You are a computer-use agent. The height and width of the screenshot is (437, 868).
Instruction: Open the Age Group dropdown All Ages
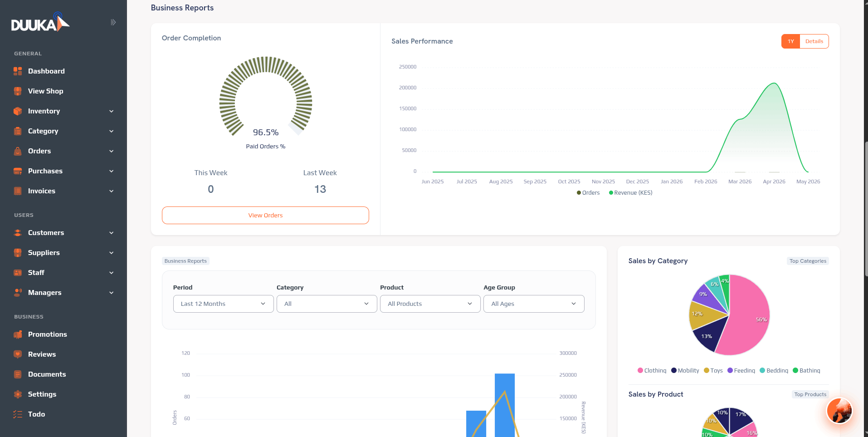(534, 304)
